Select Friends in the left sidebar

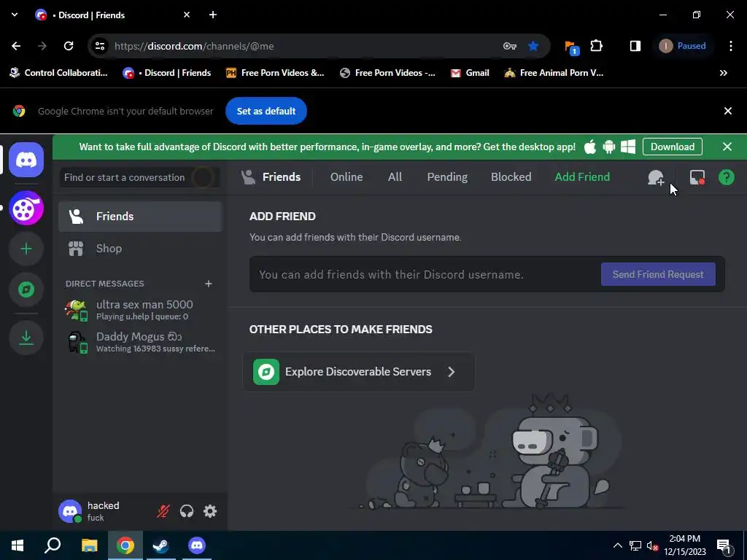click(140, 216)
